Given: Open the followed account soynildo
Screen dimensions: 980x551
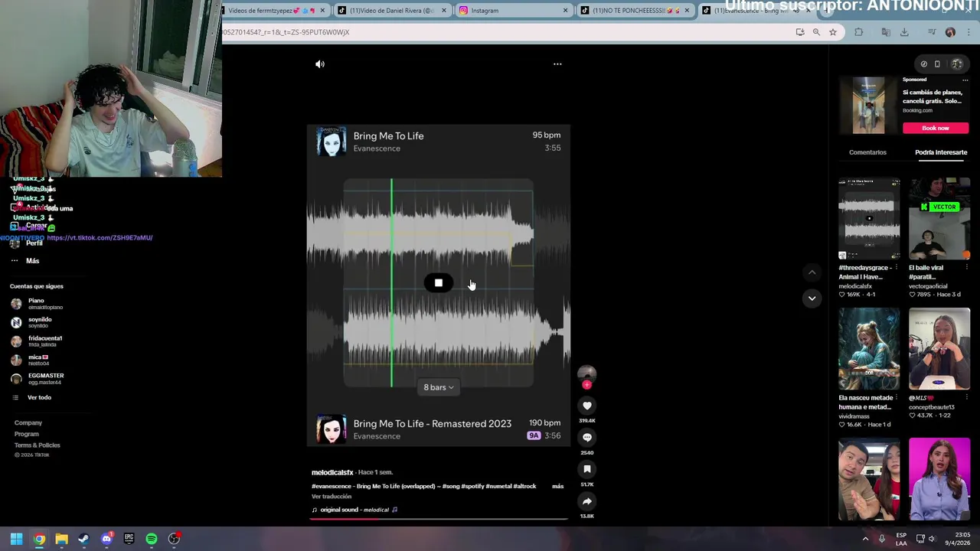Looking at the screenshot, I should click(x=31, y=322).
